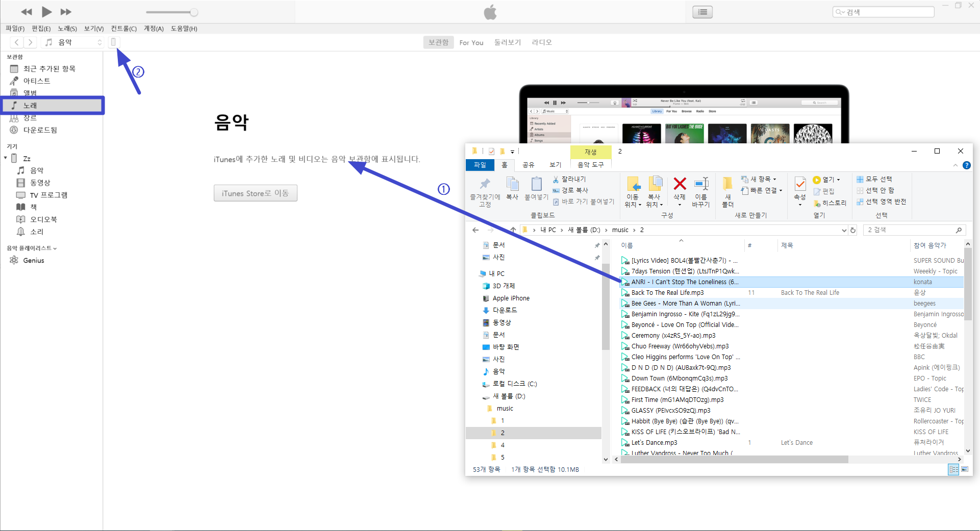Screen dimensions: 980x531
Task: Select 노래 in the library sidebar
Action: 52,106
